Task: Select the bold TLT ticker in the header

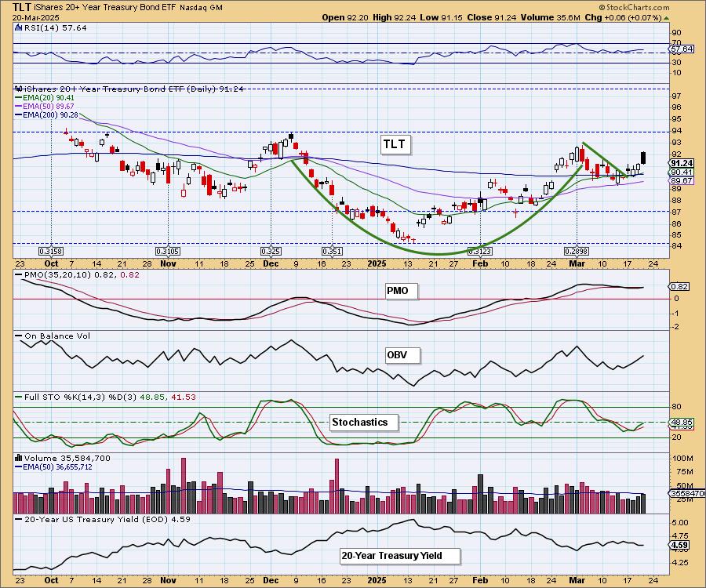Action: 22,7
